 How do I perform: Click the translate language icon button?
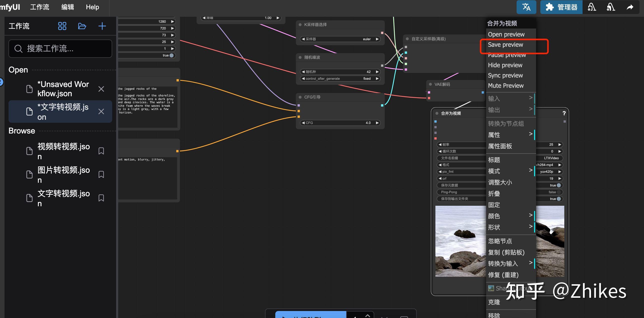pos(526,7)
